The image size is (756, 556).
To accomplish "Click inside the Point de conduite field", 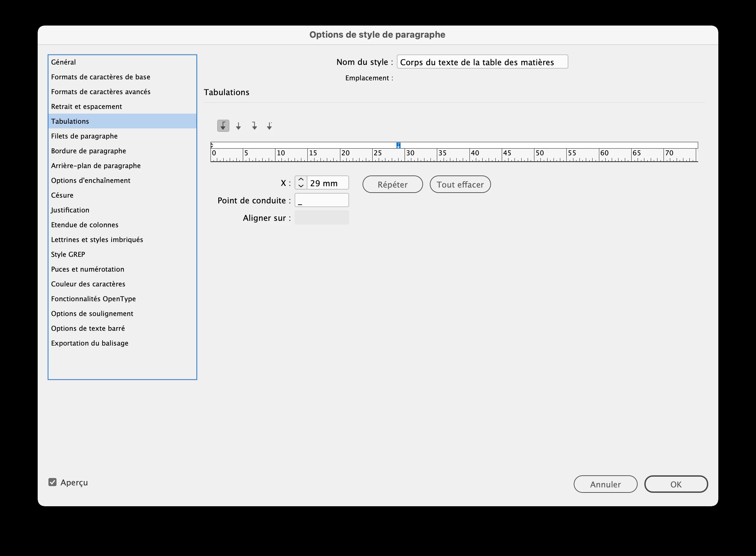I will click(x=322, y=201).
